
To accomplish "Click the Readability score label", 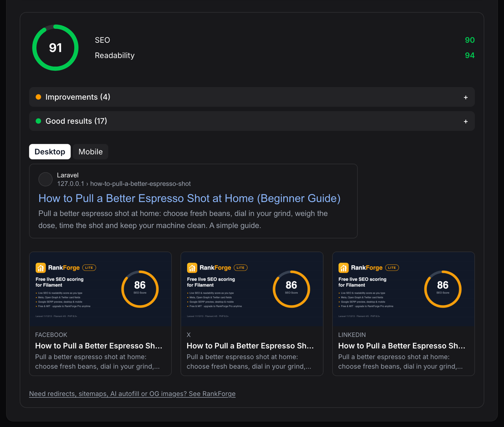I will coord(114,55).
